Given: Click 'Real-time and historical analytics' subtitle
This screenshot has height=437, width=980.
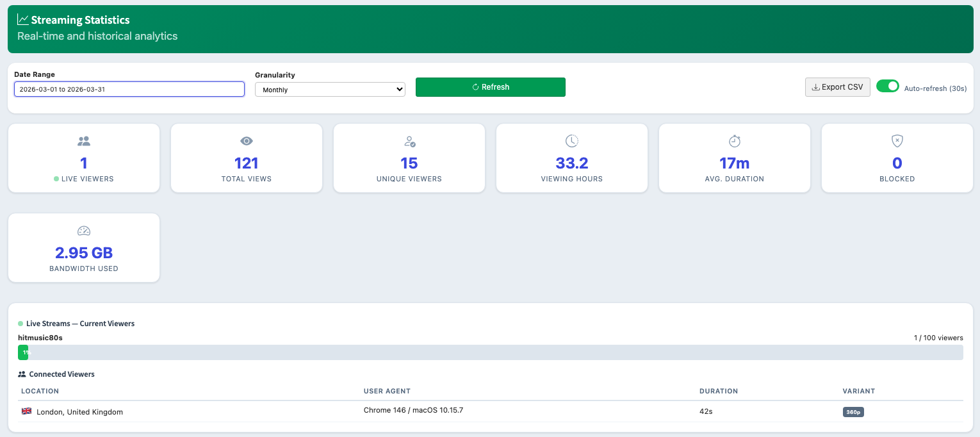Looking at the screenshot, I should pyautogui.click(x=97, y=36).
